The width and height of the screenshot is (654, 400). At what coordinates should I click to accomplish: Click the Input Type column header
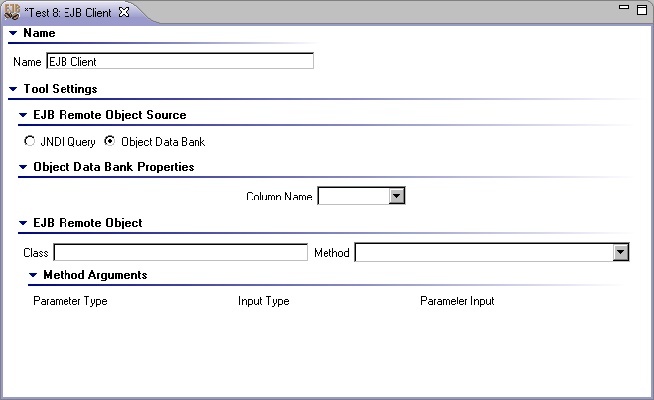[264, 301]
